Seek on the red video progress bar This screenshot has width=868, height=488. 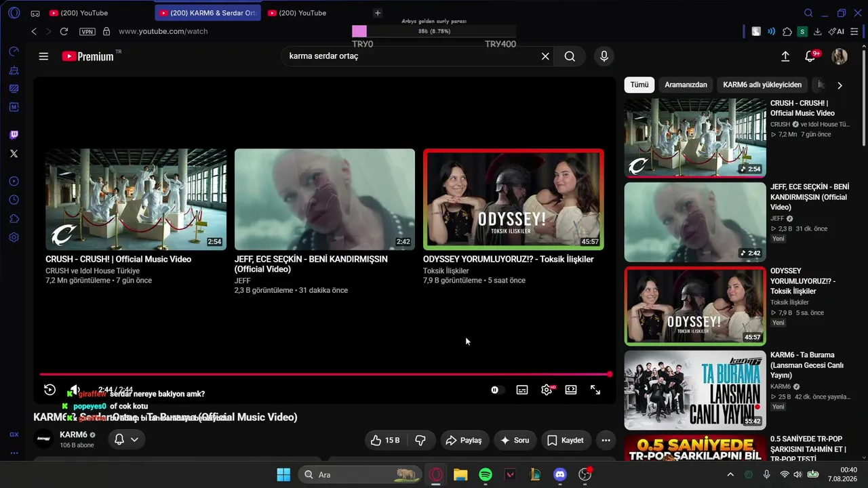pos(325,374)
